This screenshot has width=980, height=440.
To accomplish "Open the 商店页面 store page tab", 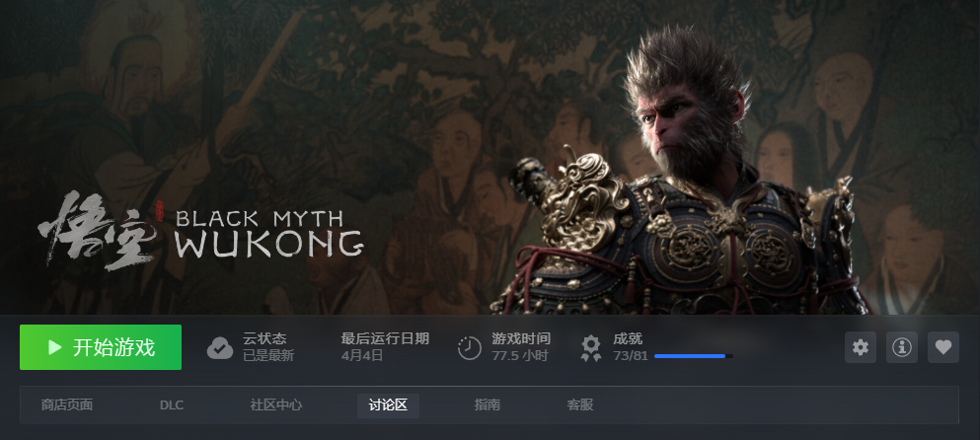I will (67, 405).
